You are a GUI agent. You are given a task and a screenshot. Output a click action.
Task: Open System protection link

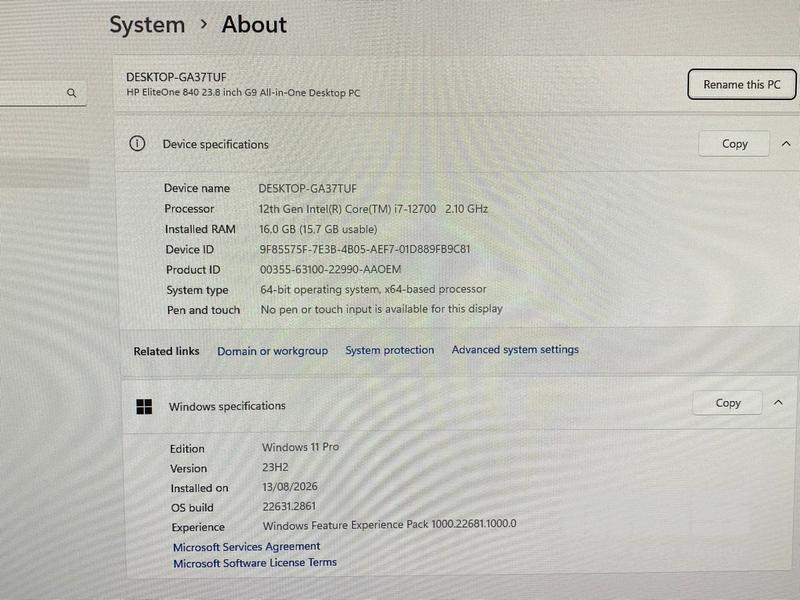tap(390, 350)
